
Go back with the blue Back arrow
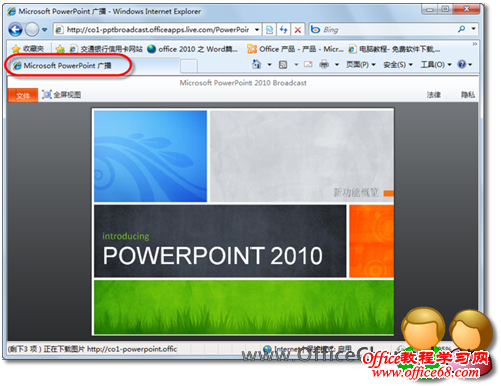click(x=15, y=30)
